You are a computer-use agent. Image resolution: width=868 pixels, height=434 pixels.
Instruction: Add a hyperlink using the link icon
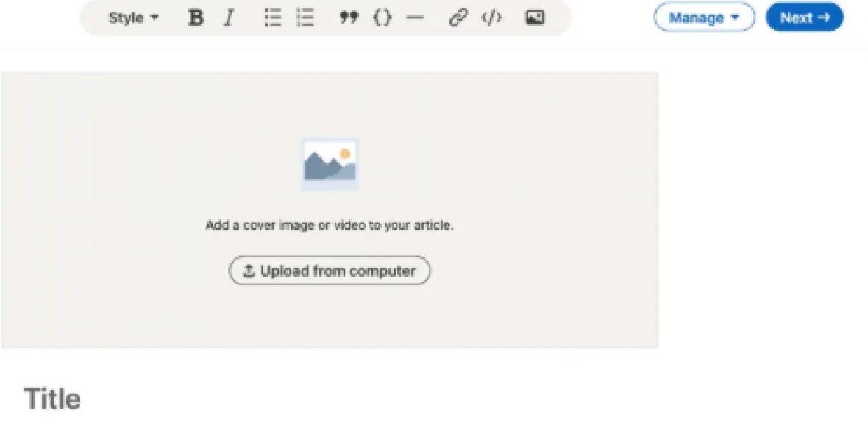458,18
